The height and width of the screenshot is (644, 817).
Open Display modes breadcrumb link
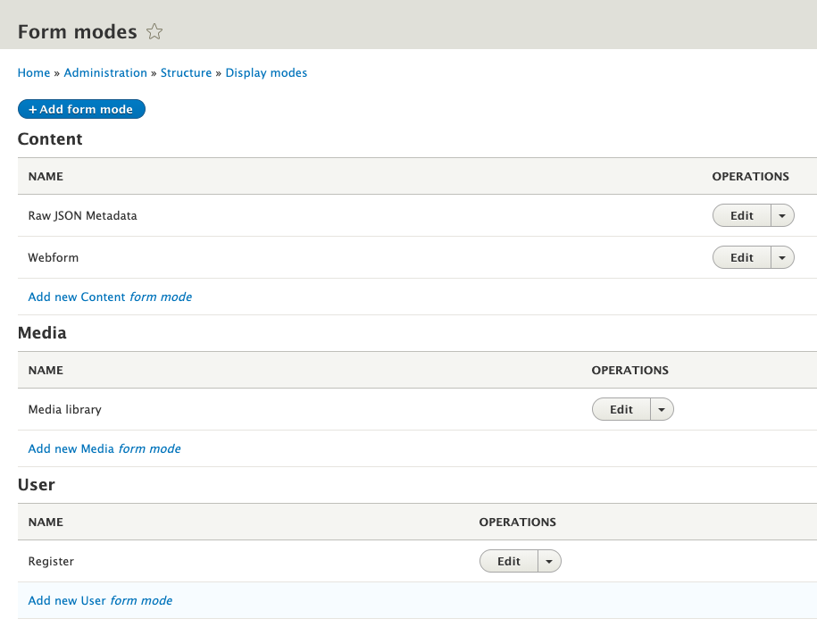[x=266, y=73]
